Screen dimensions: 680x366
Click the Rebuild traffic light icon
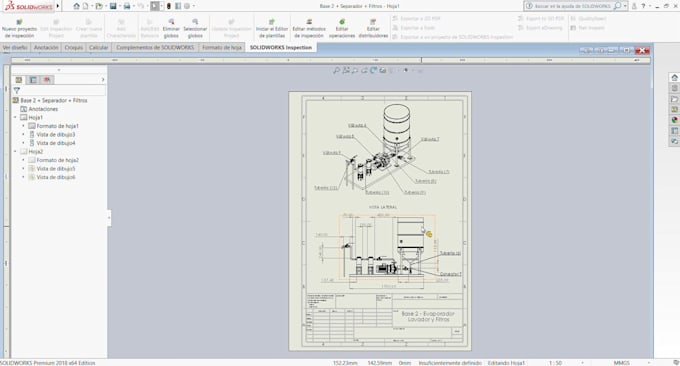[169, 6]
